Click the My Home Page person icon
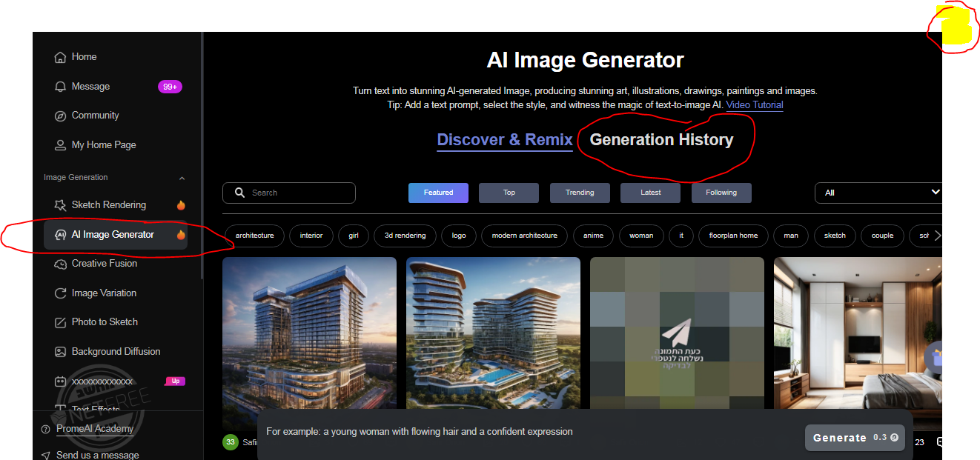This screenshot has height=460, width=980. pos(61,145)
